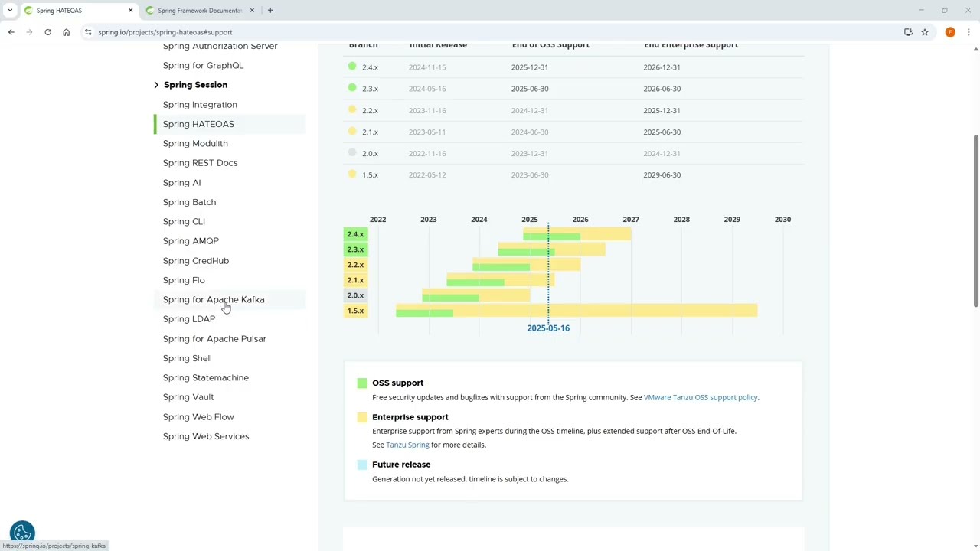
Task: Click the vertical page scrollbar thumb
Action: point(975,222)
